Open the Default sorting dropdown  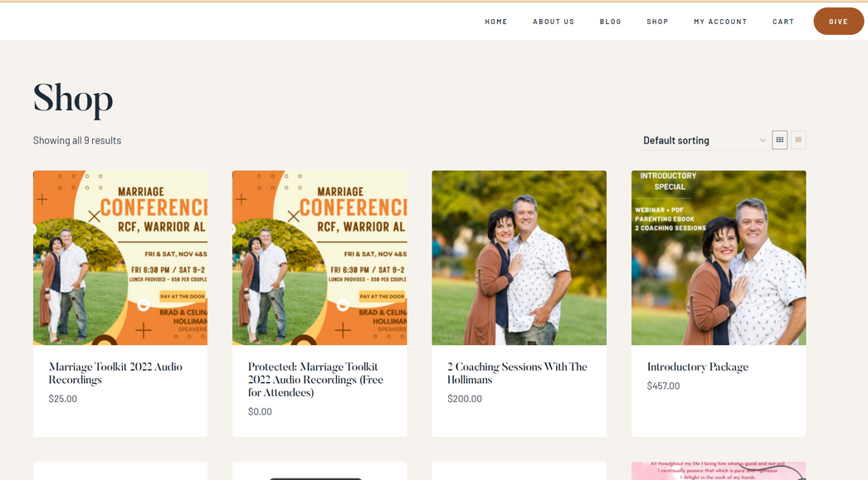704,141
